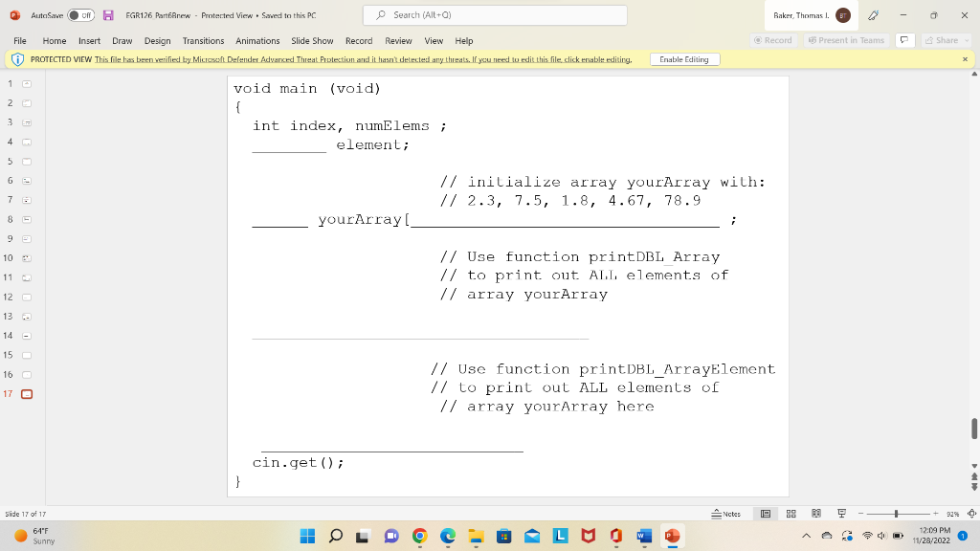This screenshot has width=980, height=551.
Task: Open the Search Alt+Q box dropdown
Action: pos(494,14)
